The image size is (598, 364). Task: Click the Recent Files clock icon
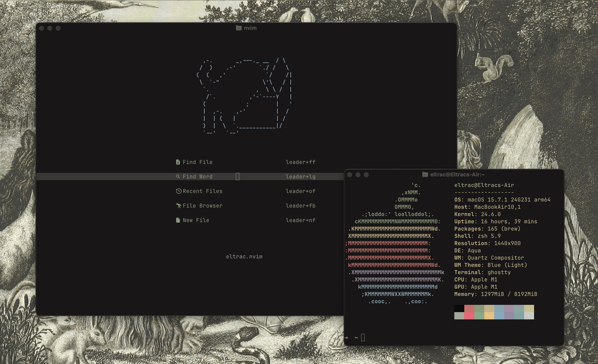pos(179,191)
